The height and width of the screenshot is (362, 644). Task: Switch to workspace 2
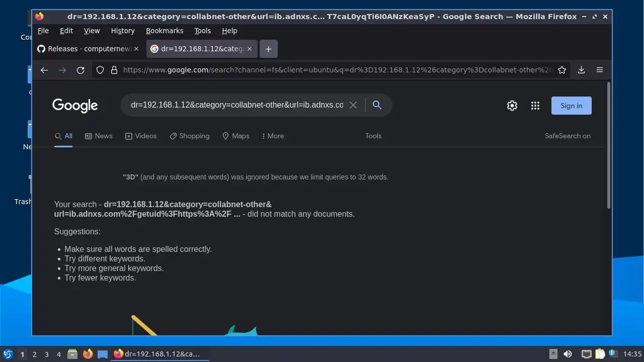pyautogui.click(x=34, y=354)
